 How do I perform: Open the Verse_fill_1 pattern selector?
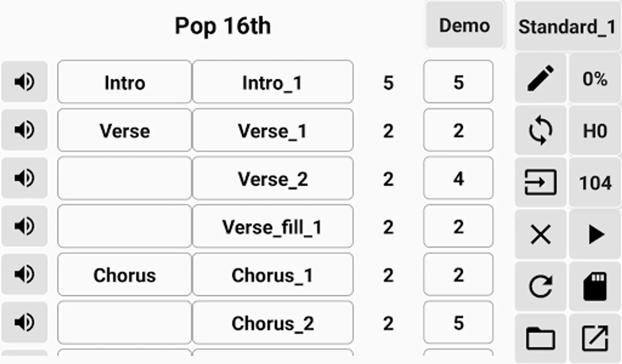[x=273, y=226]
